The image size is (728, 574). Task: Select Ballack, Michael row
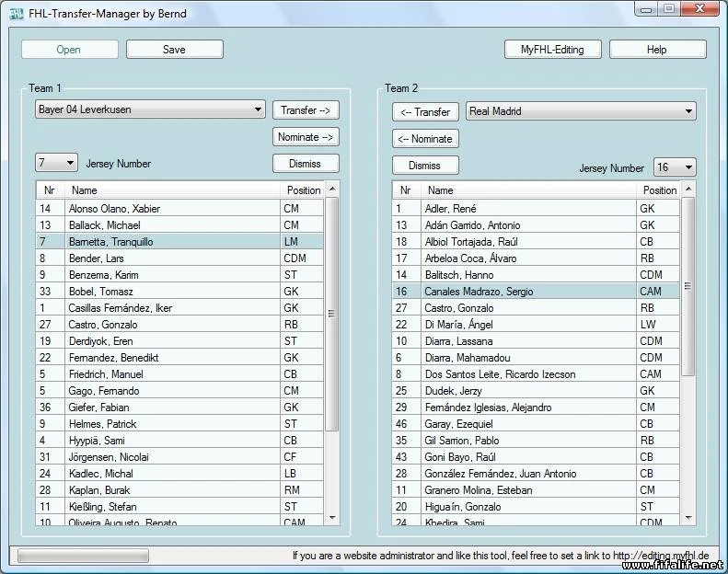[179, 225]
